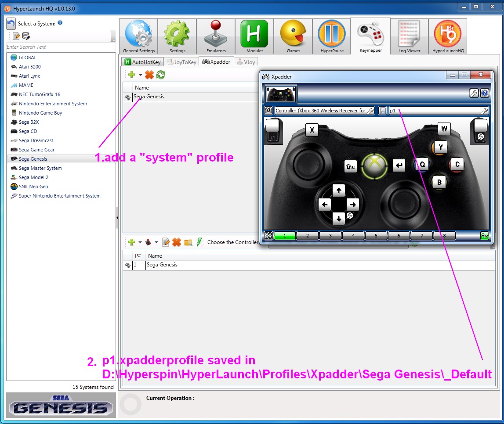Select Sega Master System
This screenshot has width=504, height=424.
point(40,168)
